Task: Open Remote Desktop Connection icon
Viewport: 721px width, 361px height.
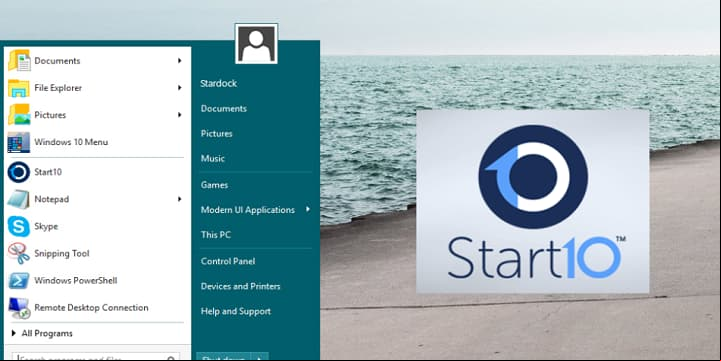Action: tap(19, 308)
